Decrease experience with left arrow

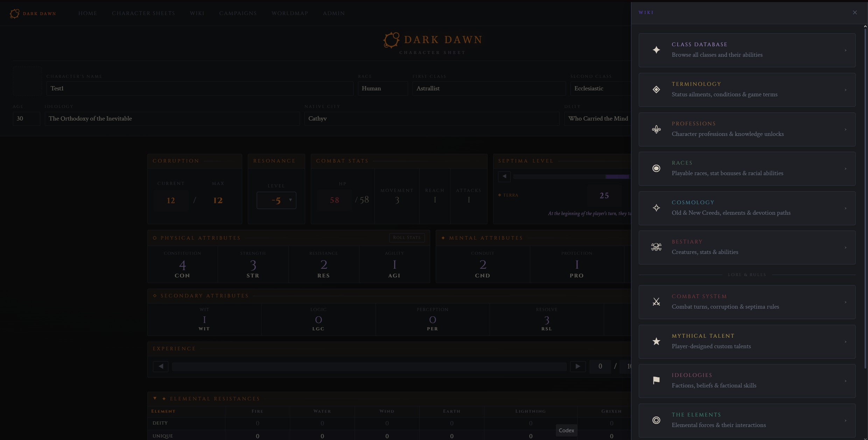[x=161, y=366]
